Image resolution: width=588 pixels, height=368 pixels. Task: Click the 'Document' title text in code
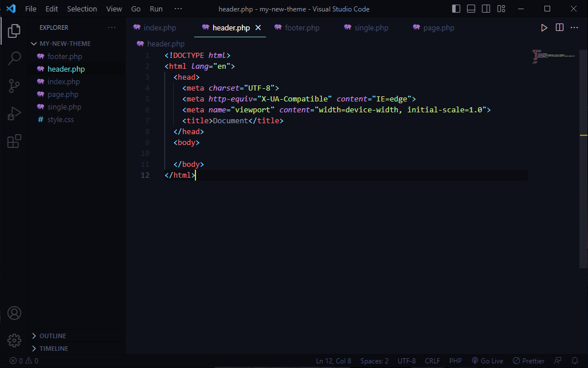tap(230, 121)
